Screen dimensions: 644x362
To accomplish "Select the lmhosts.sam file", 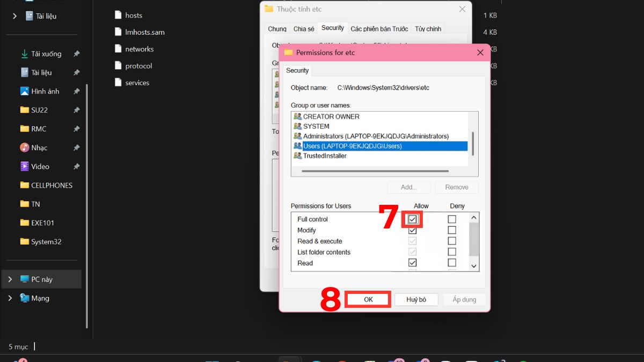I will [x=145, y=32].
